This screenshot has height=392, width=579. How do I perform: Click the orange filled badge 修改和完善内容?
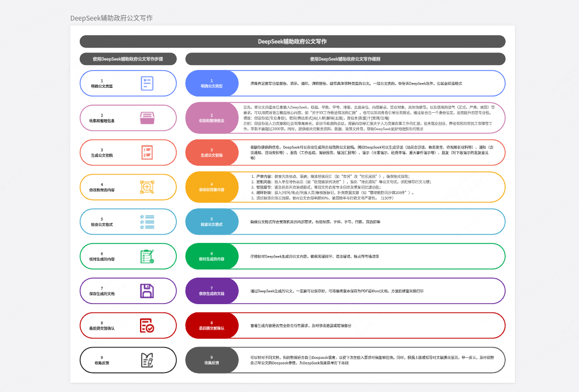212,187
